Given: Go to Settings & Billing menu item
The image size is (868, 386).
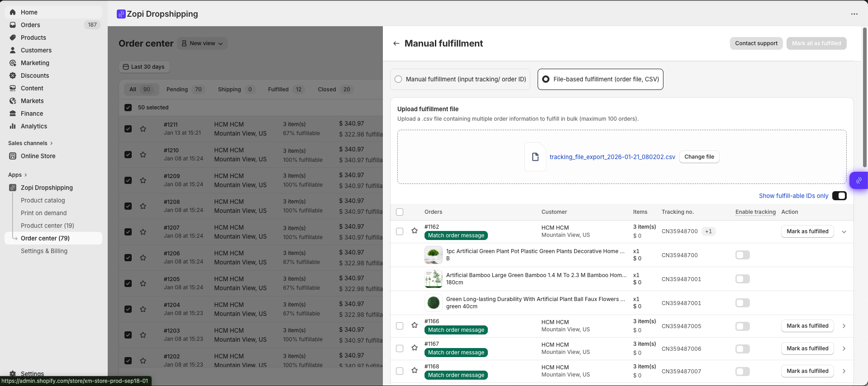Looking at the screenshot, I should click(x=44, y=251).
